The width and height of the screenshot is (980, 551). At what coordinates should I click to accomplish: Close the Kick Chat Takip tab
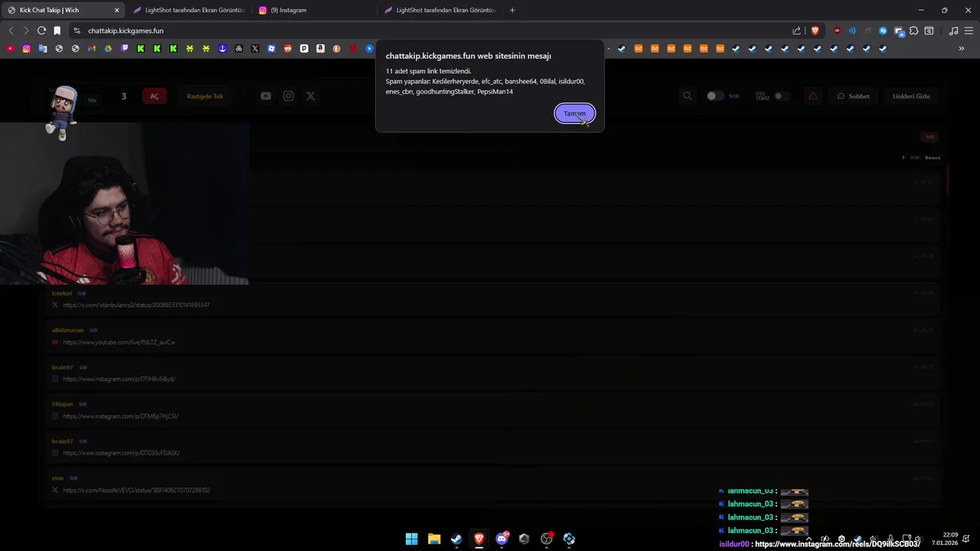pos(116,10)
